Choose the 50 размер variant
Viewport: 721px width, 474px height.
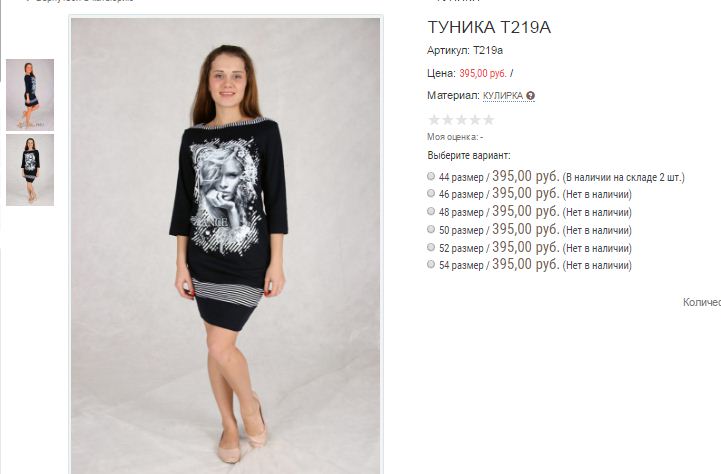[431, 229]
